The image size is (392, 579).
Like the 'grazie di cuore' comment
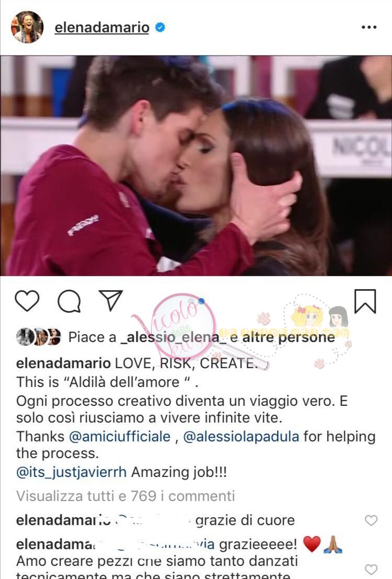point(371,520)
